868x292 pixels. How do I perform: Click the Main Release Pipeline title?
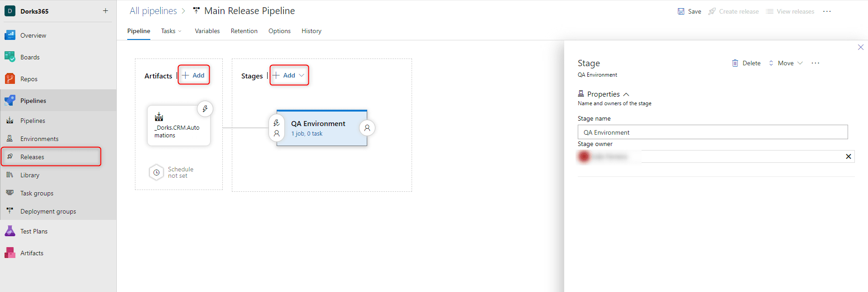(x=249, y=11)
